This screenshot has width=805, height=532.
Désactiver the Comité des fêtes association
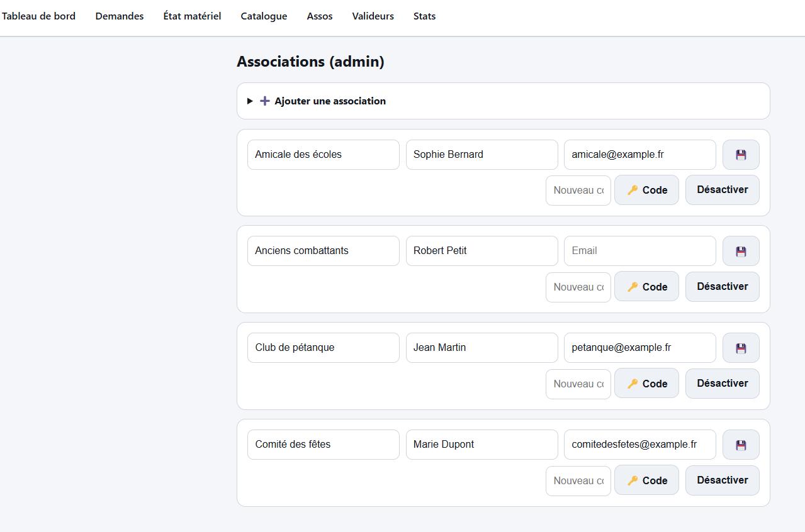(723, 480)
